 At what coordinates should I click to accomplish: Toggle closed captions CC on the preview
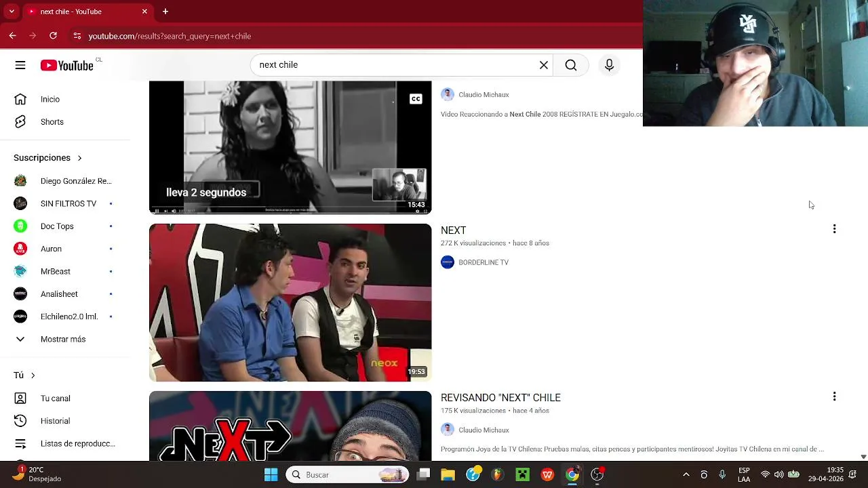[416, 99]
